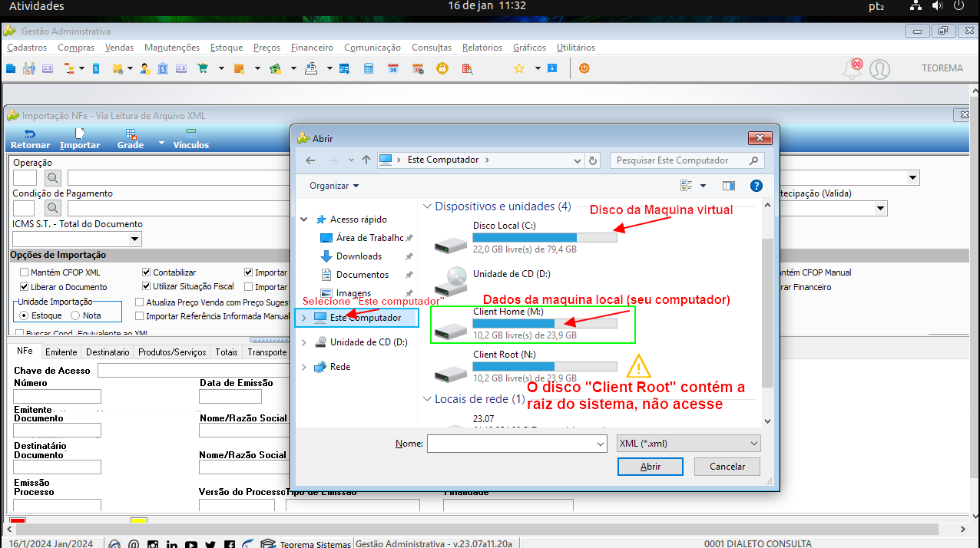
Task: Enable Importar Referência Informada Manual checkbox
Action: pyautogui.click(x=139, y=315)
